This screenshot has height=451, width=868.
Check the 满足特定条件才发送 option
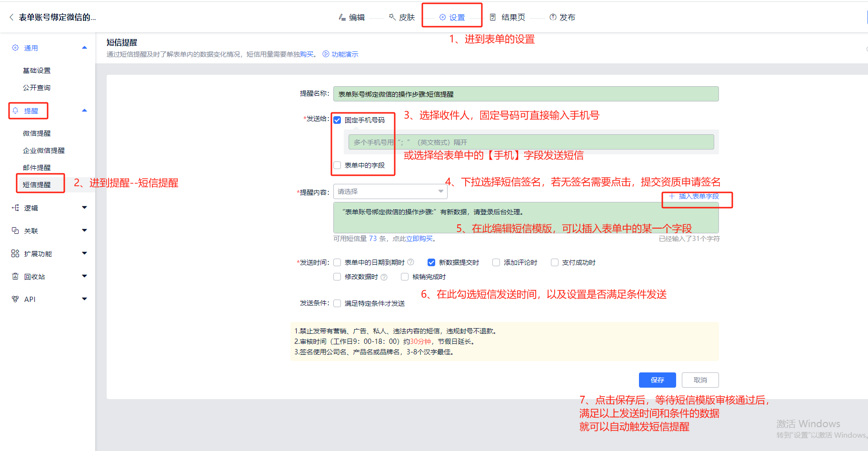coord(337,303)
